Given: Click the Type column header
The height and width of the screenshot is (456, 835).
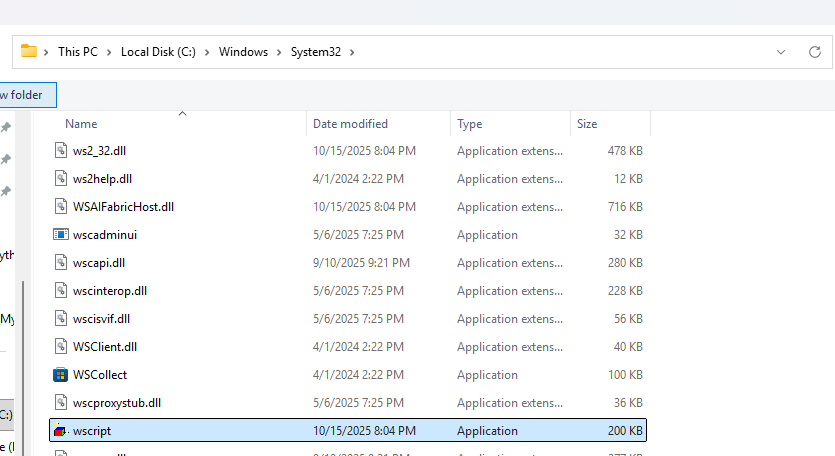Looking at the screenshot, I should (x=470, y=124).
